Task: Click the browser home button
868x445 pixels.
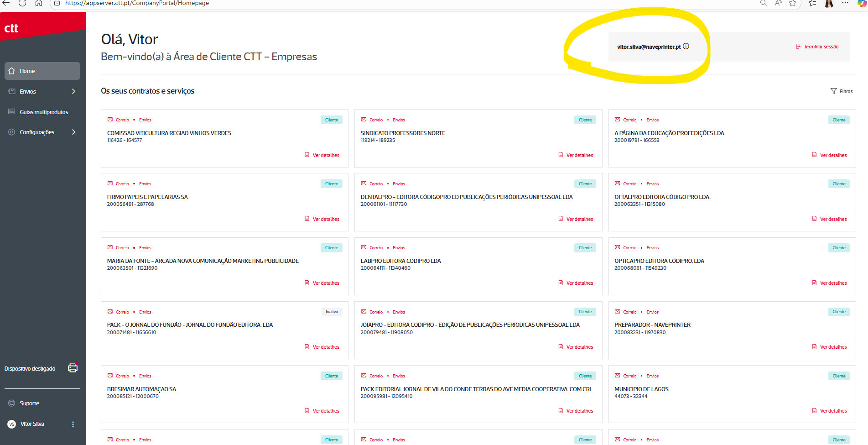Action: coord(39,3)
